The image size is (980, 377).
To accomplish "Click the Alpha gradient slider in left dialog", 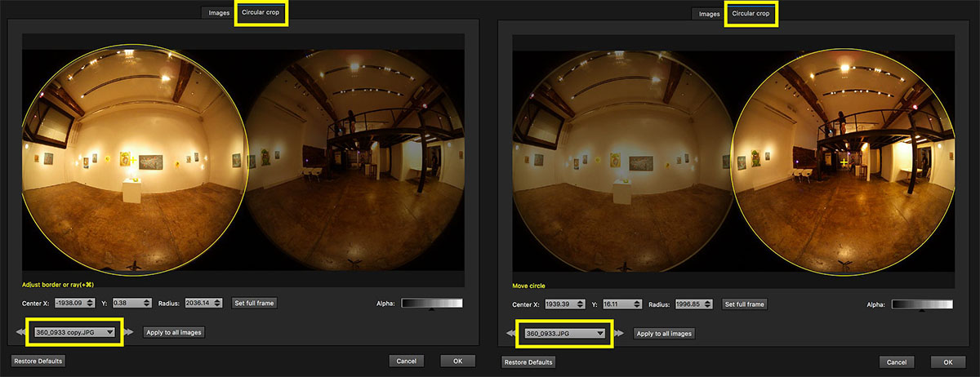I will 432,304.
